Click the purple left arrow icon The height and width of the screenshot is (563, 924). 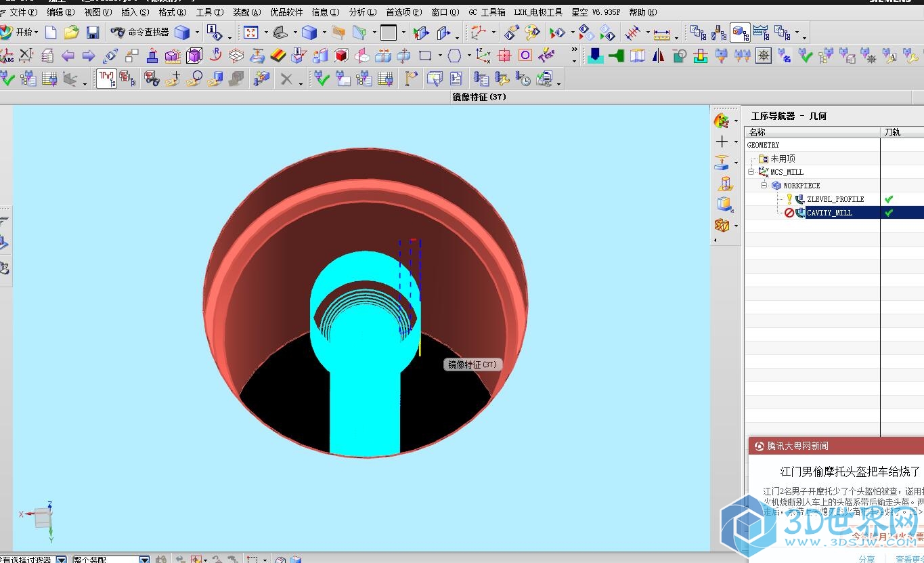[68, 56]
